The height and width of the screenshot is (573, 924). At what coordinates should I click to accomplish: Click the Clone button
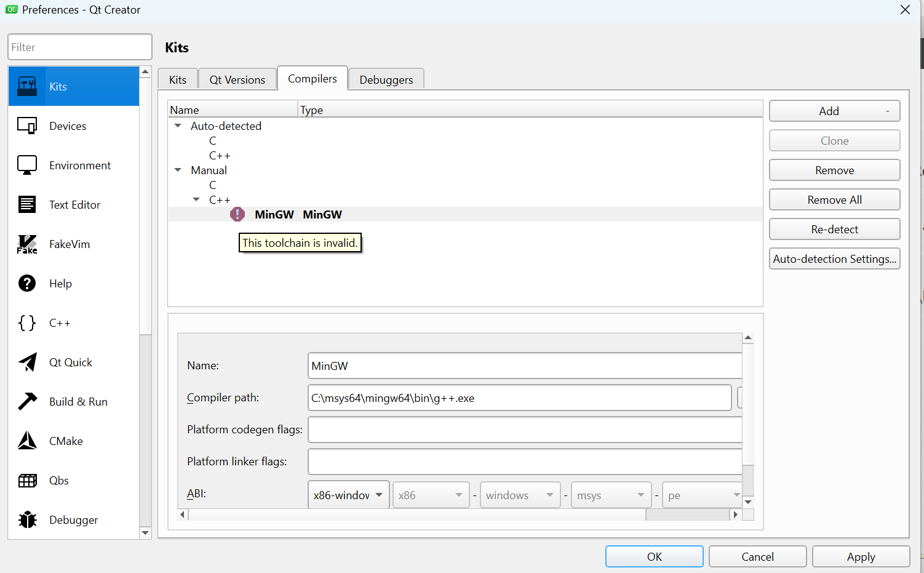[x=834, y=140]
